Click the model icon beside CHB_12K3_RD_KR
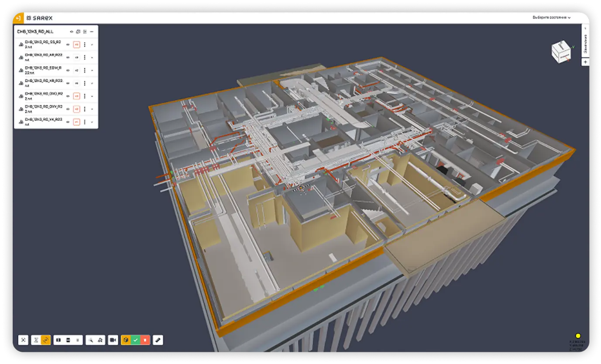The image size is (601, 364). (x=21, y=83)
